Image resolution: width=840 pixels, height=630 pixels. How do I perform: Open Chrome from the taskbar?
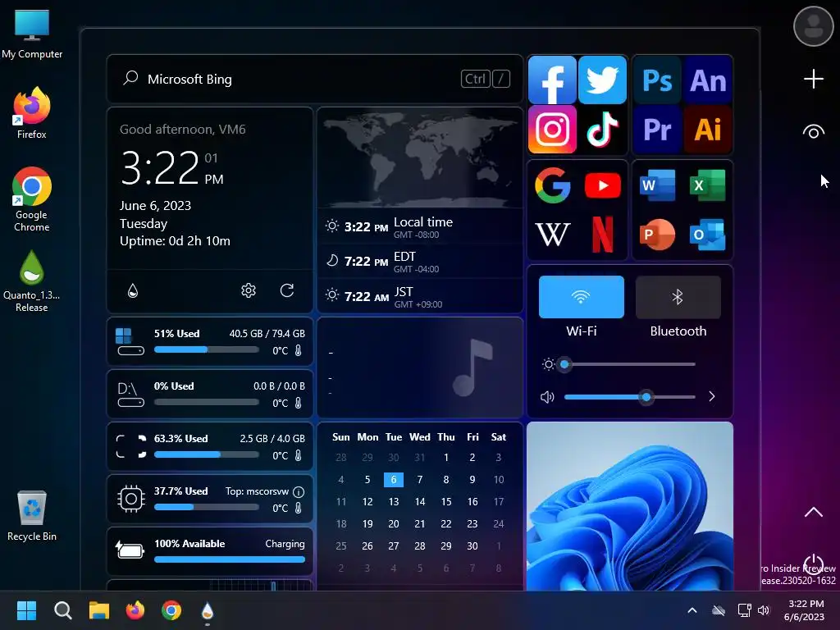click(x=171, y=610)
